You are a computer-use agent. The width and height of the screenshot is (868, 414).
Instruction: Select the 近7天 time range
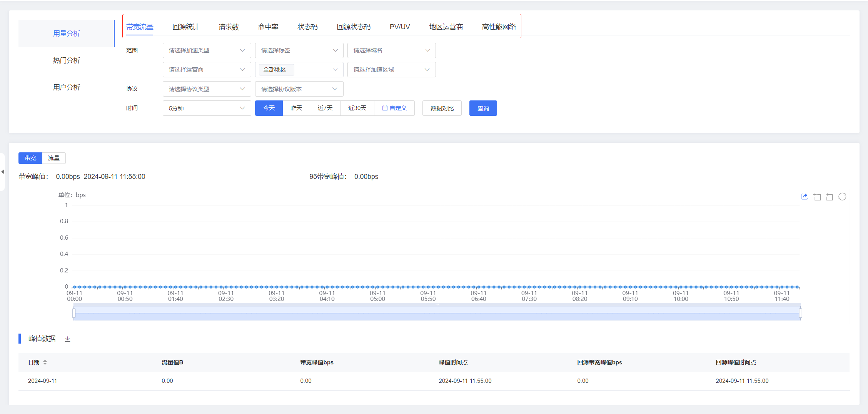(x=325, y=108)
